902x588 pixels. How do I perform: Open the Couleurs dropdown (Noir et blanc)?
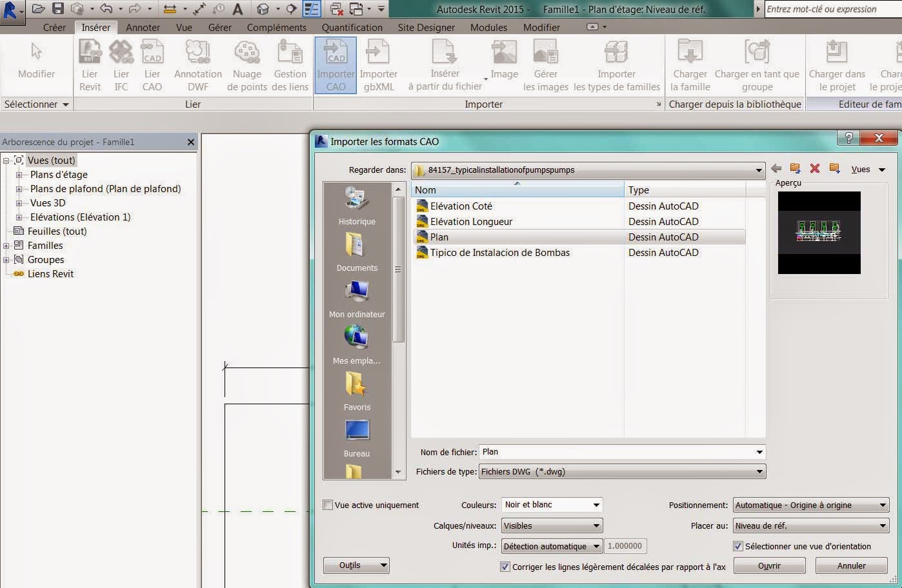[552, 505]
